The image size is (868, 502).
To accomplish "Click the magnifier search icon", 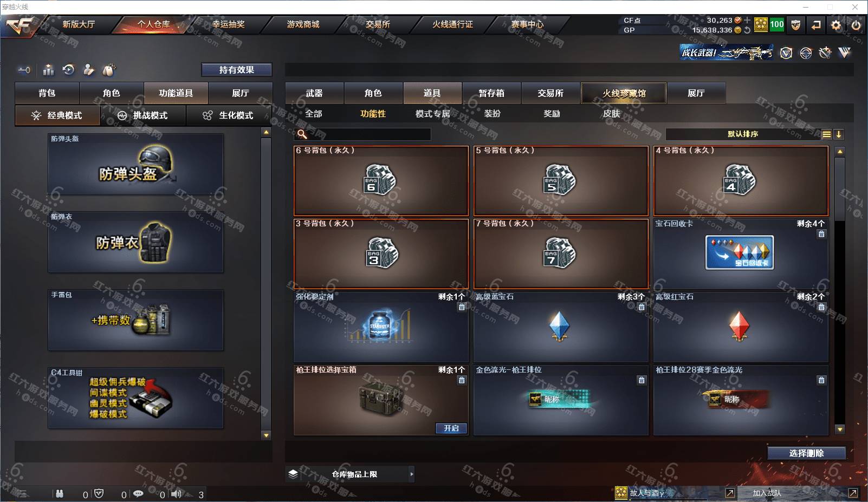I will click(302, 134).
